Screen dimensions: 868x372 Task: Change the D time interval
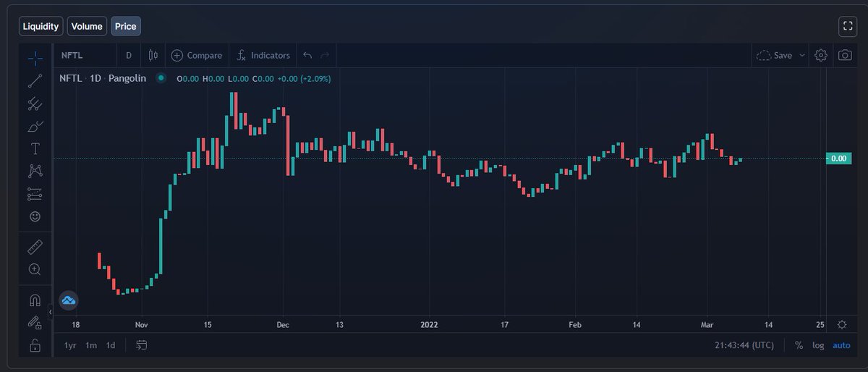tap(129, 55)
